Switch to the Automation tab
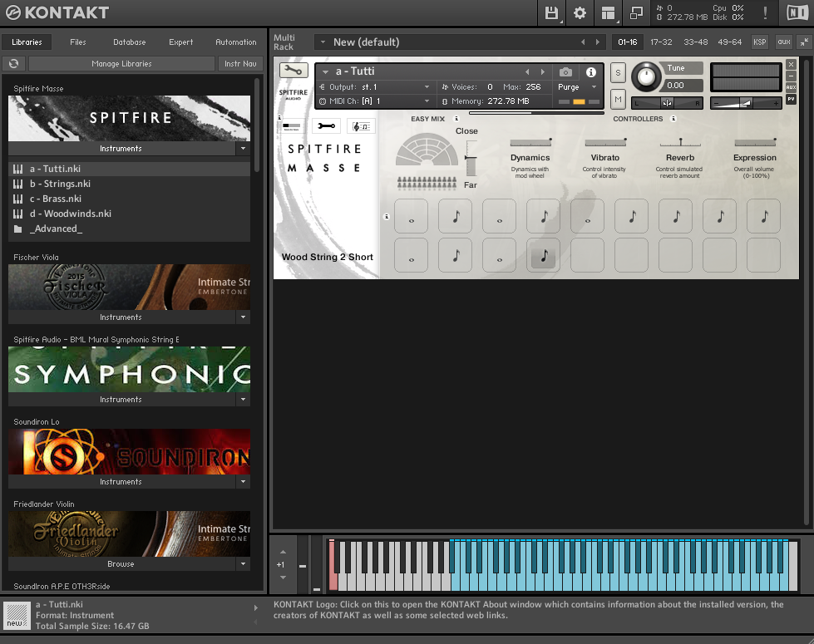Image resolution: width=814 pixels, height=644 pixels. tap(235, 42)
